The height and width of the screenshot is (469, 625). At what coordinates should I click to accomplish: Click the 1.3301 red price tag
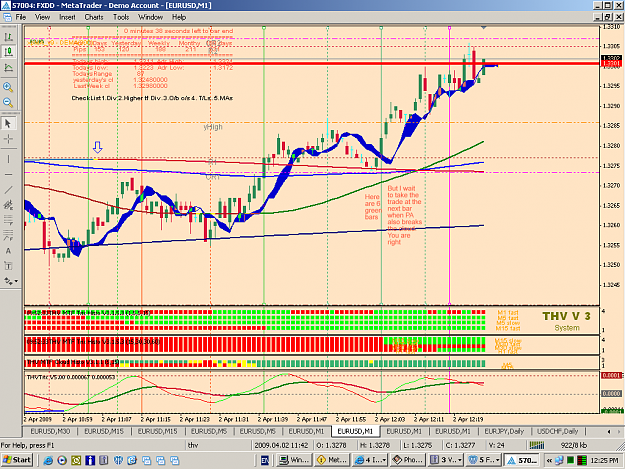click(611, 63)
